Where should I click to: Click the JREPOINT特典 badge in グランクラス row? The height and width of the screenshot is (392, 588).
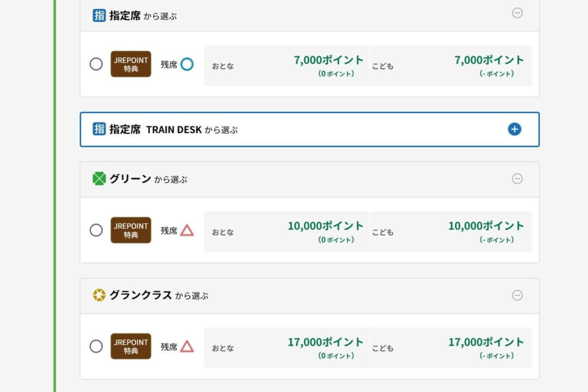[x=131, y=346]
